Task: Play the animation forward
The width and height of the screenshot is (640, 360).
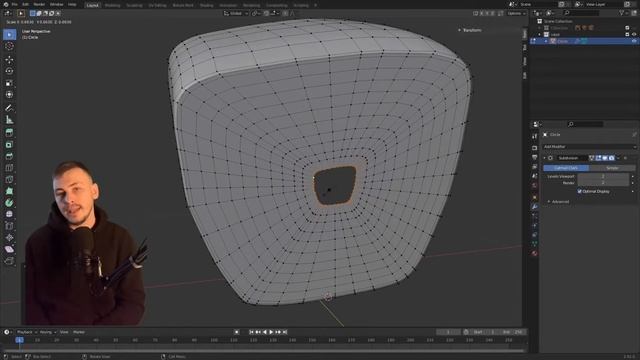Action: [271, 332]
